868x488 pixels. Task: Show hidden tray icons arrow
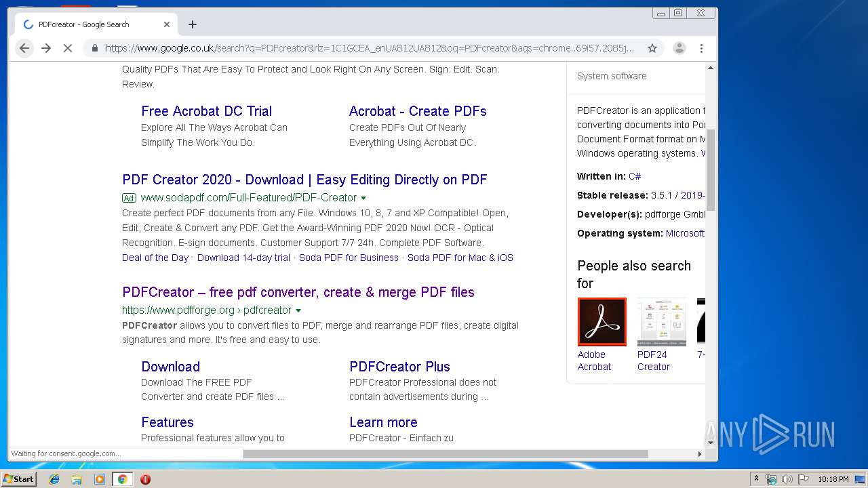(x=756, y=479)
